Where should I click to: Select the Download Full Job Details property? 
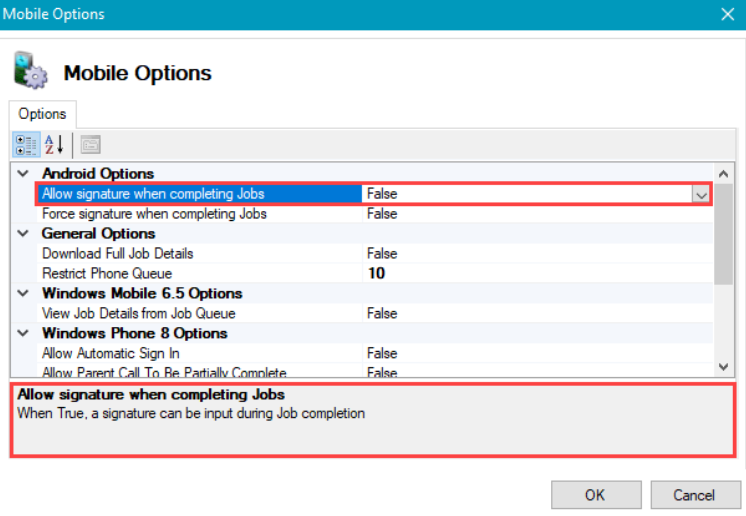tap(117, 254)
